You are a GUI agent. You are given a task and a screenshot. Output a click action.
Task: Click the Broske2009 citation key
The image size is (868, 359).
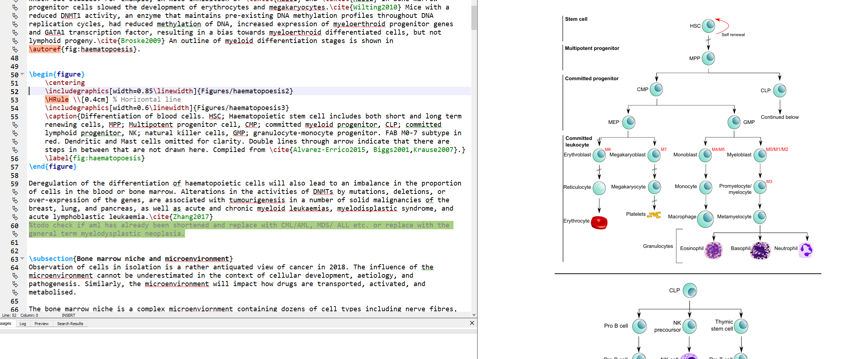tap(141, 40)
